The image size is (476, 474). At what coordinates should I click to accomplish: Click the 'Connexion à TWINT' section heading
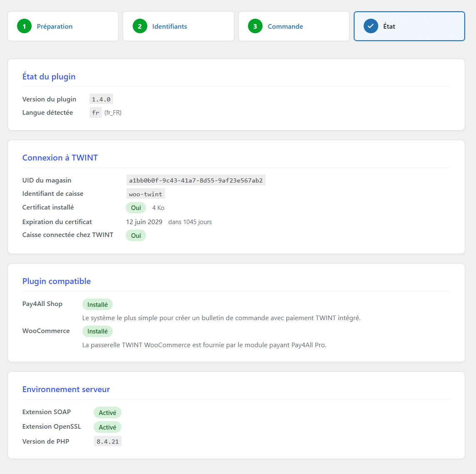pos(60,158)
